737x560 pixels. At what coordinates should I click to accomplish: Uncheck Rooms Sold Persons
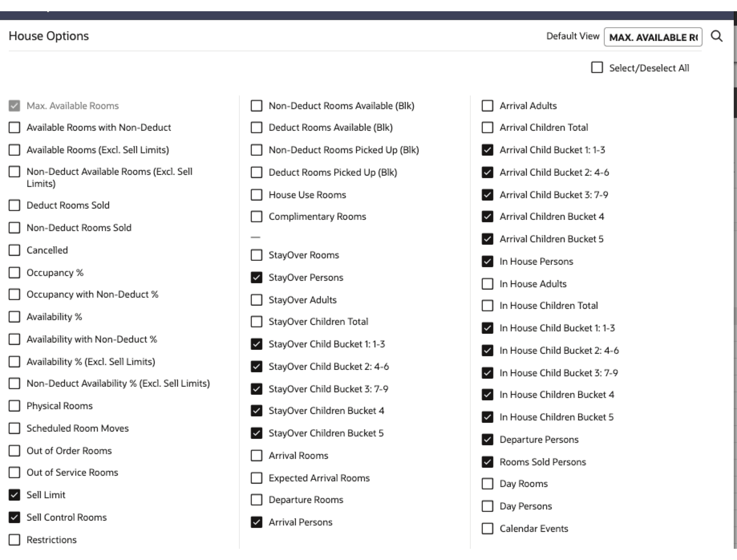[x=488, y=462]
